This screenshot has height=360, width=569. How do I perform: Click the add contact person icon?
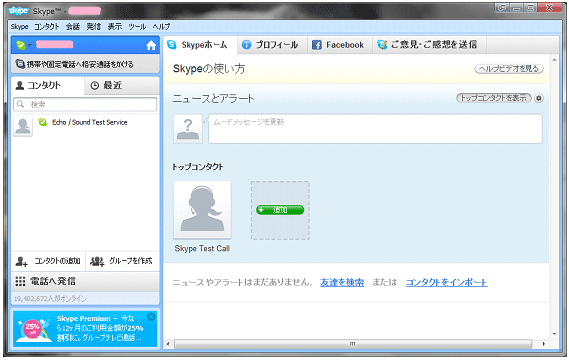(22, 261)
